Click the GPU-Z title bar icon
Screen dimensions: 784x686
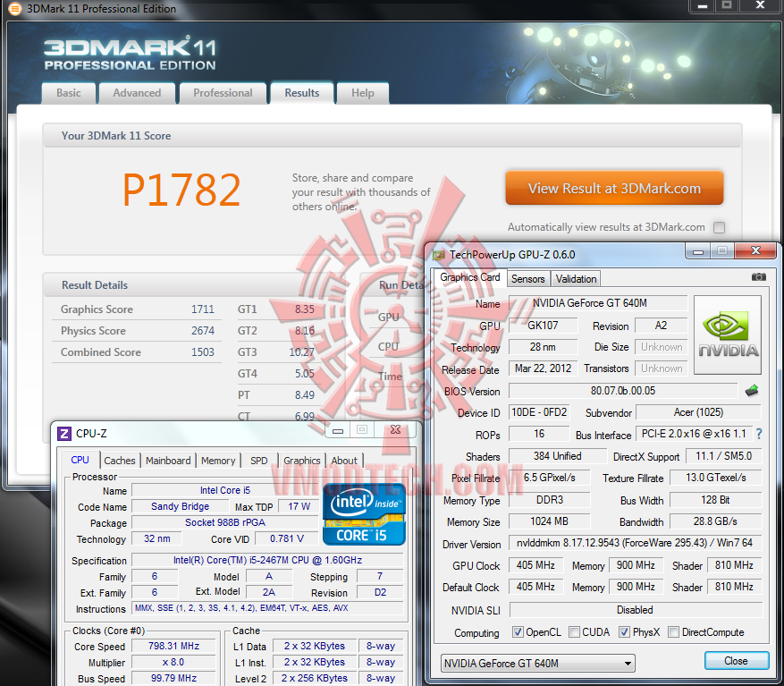pyautogui.click(x=439, y=255)
